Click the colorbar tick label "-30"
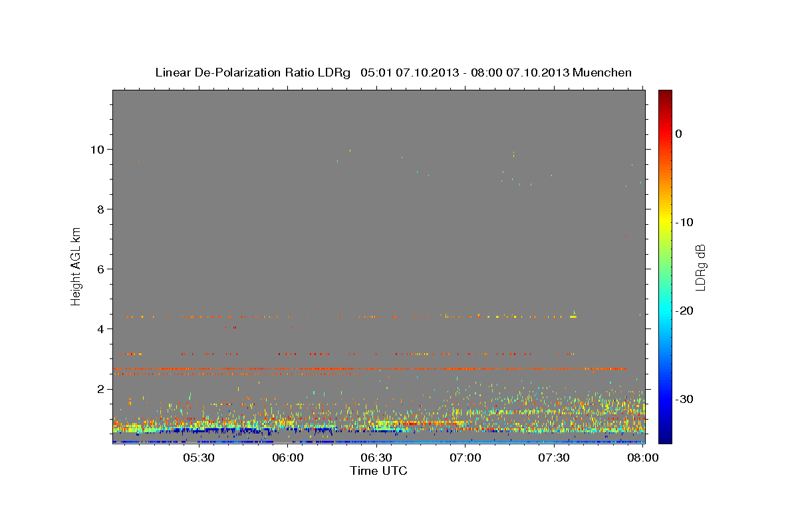The height and width of the screenshot is (532, 798). [x=685, y=399]
